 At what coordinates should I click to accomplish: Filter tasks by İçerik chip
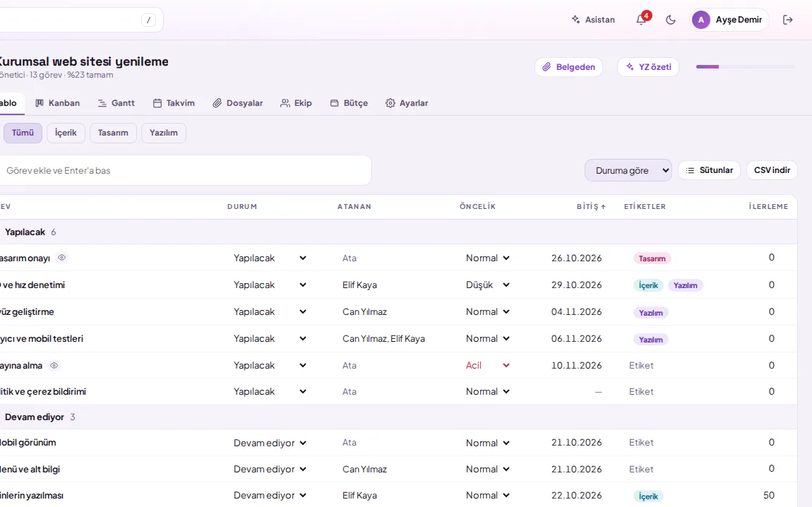click(x=66, y=133)
